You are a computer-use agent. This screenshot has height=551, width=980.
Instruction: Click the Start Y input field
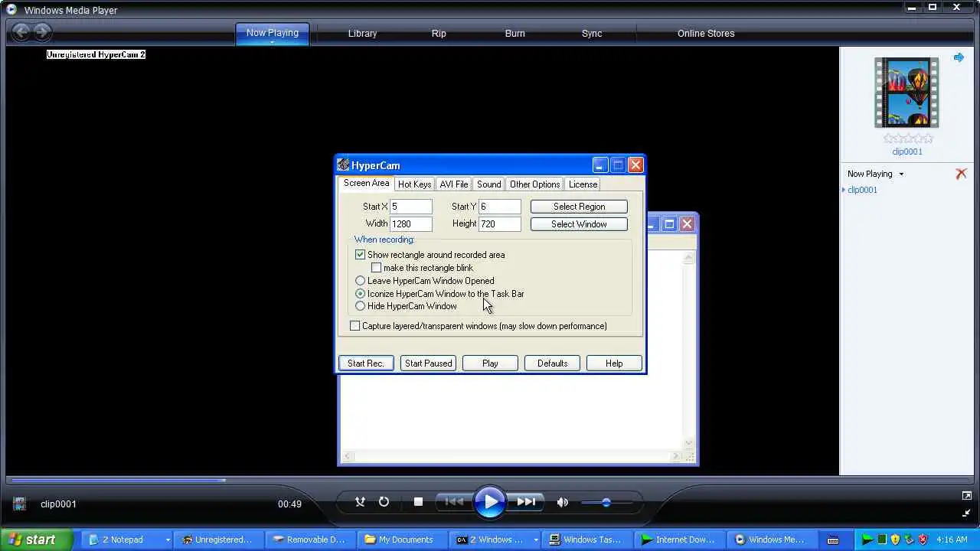click(x=500, y=207)
